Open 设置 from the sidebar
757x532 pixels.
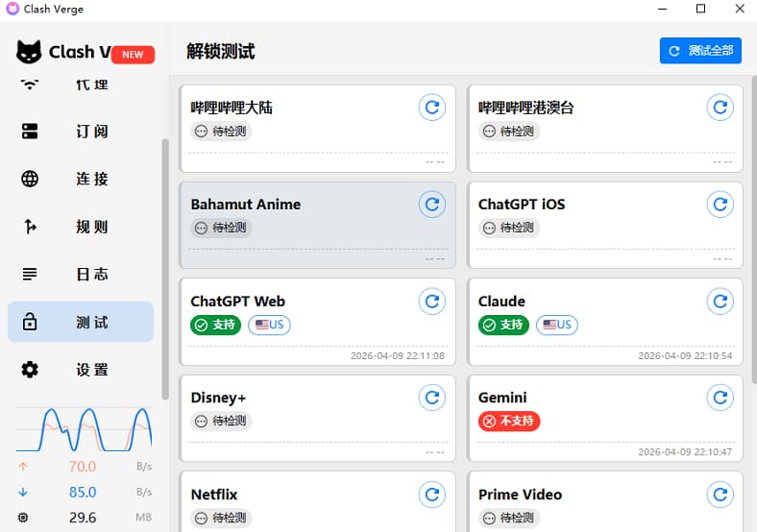81,370
